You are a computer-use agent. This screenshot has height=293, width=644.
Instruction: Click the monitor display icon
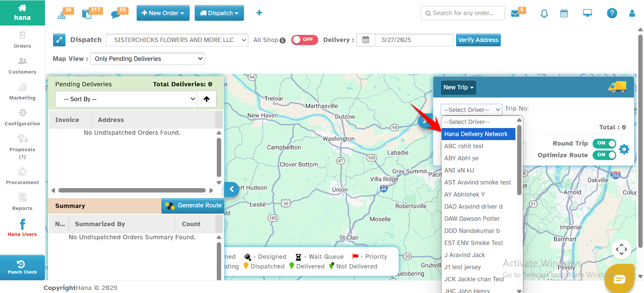point(588,13)
